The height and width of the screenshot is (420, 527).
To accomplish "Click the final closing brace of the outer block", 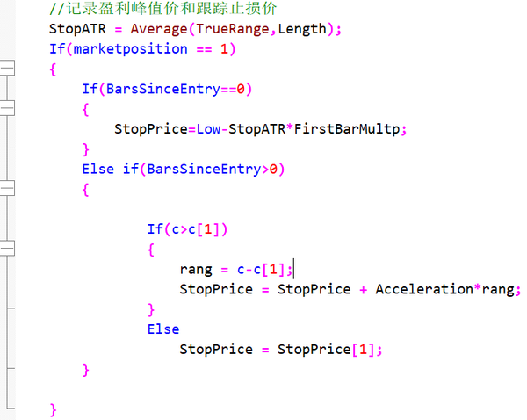I will (53, 410).
